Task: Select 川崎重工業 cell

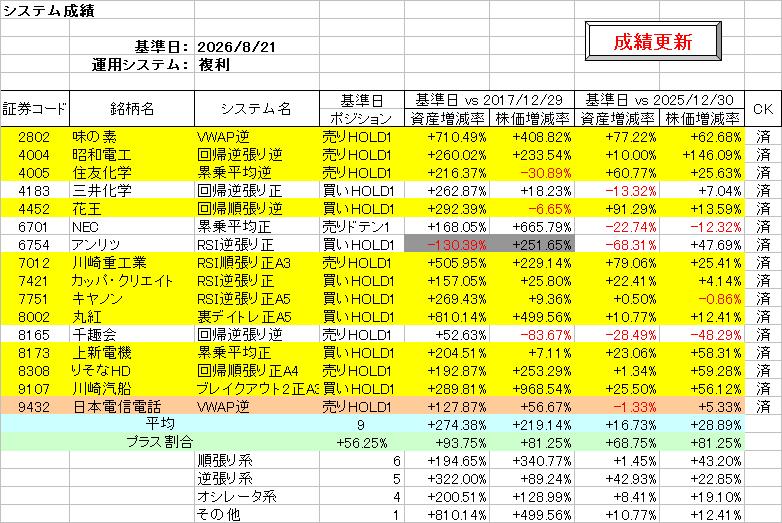Action: pyautogui.click(x=132, y=263)
